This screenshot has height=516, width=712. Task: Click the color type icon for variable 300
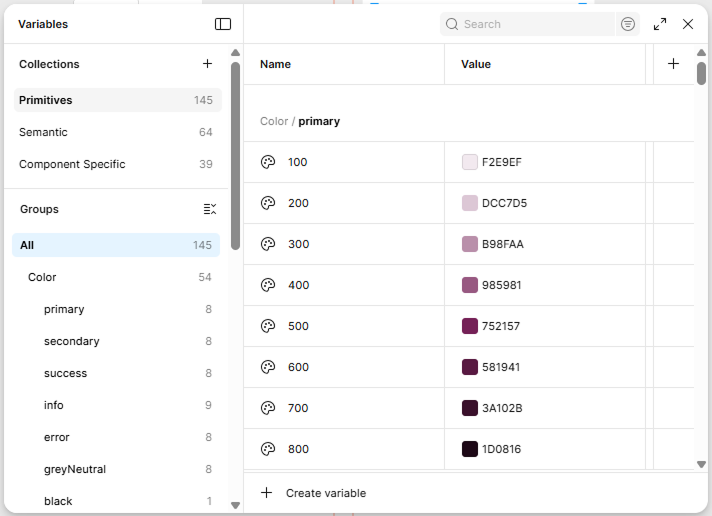point(268,244)
